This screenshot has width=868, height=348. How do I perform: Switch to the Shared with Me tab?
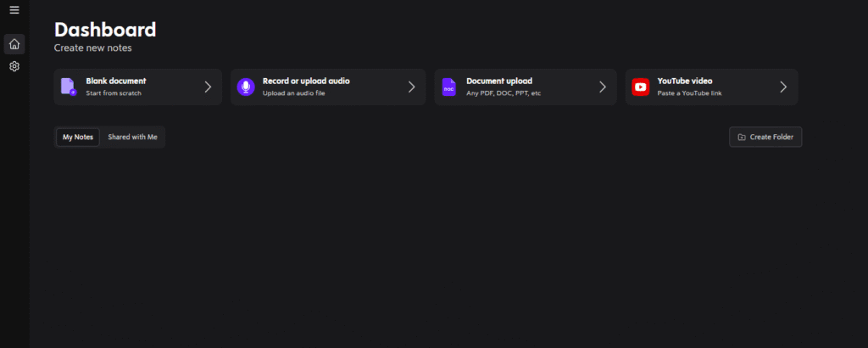pos(133,138)
